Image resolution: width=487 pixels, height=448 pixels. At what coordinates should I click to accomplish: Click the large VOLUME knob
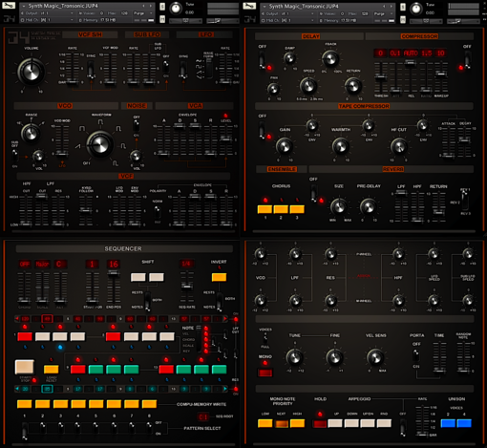pos(31,72)
